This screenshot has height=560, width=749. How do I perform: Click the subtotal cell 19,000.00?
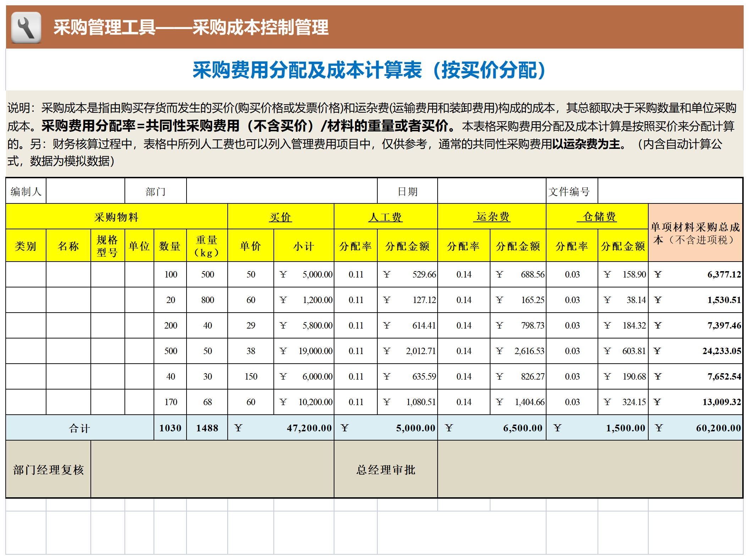click(304, 351)
